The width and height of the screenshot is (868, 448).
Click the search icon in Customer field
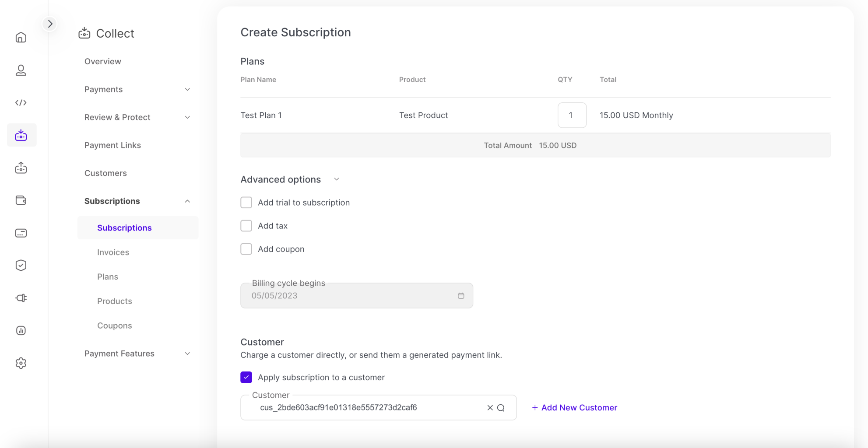click(x=501, y=408)
